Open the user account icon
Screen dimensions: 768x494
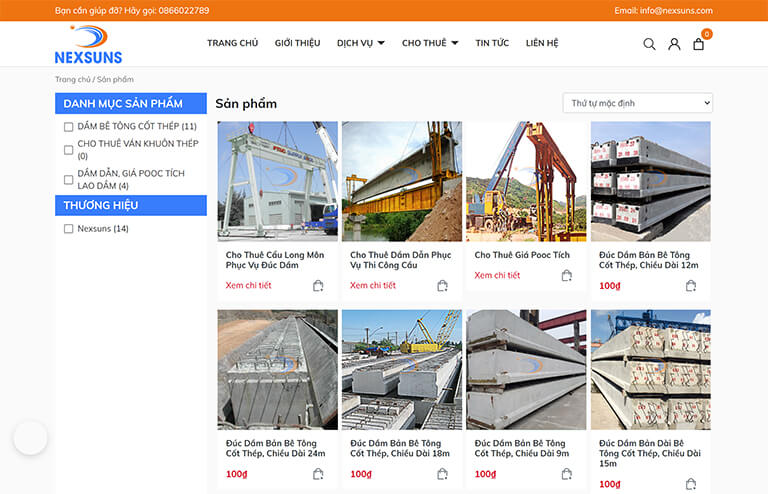point(674,44)
